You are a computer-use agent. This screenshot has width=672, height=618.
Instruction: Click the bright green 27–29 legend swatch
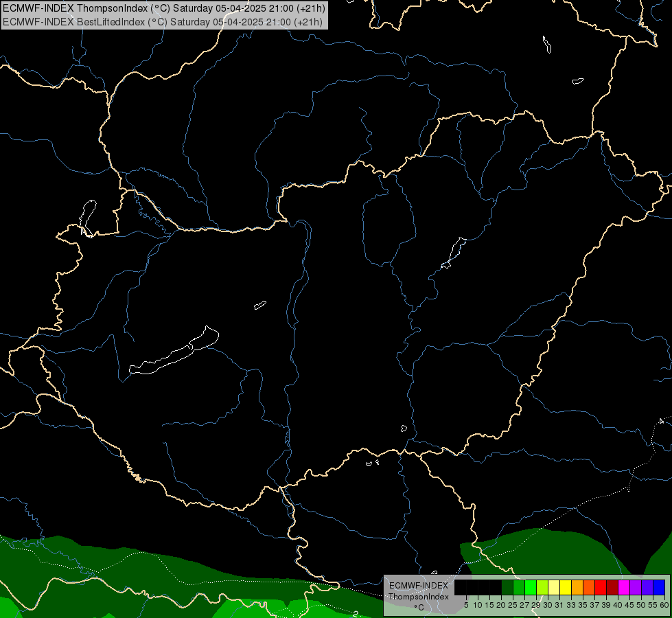pos(531,587)
